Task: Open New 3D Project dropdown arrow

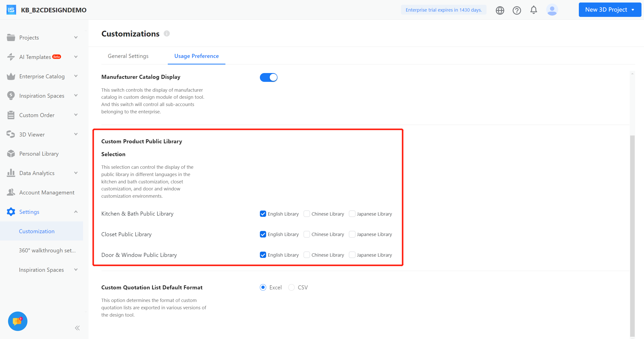Action: pos(633,10)
